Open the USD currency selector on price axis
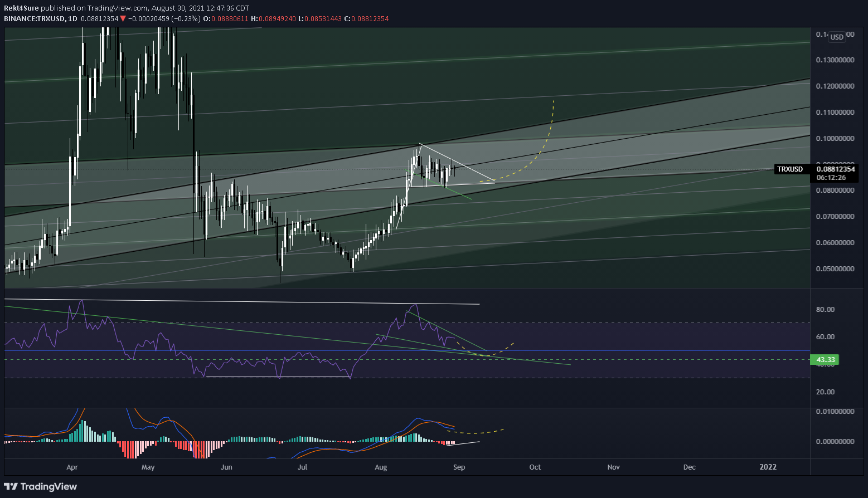Image resolution: width=868 pixels, height=498 pixels. (836, 37)
